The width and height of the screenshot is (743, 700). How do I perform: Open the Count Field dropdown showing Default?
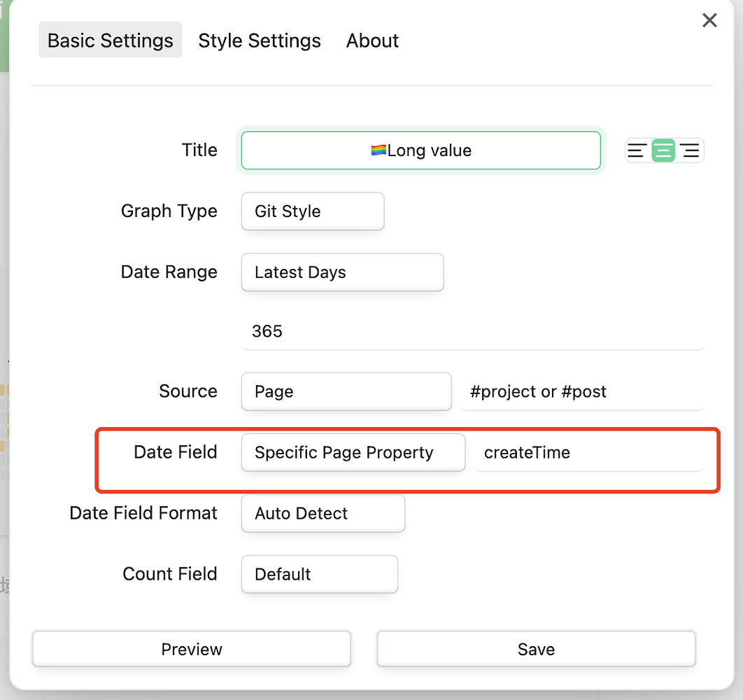tap(319, 574)
